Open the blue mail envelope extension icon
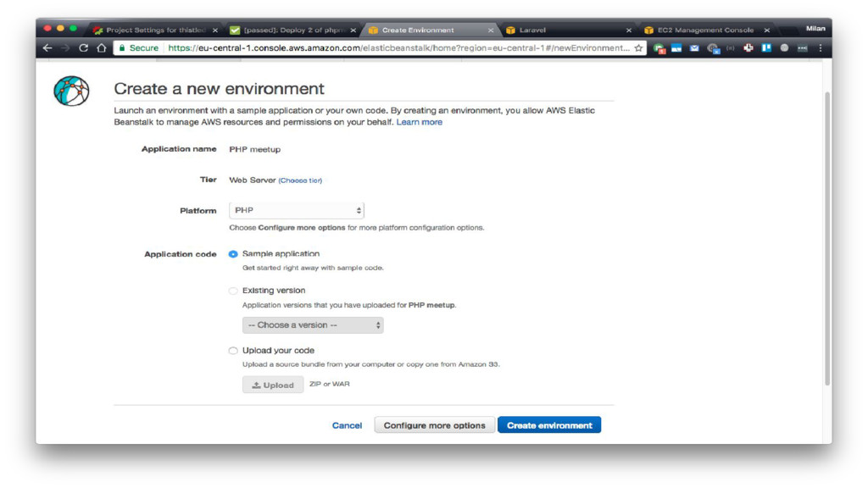The height and width of the screenshot is (488, 868). coord(694,48)
